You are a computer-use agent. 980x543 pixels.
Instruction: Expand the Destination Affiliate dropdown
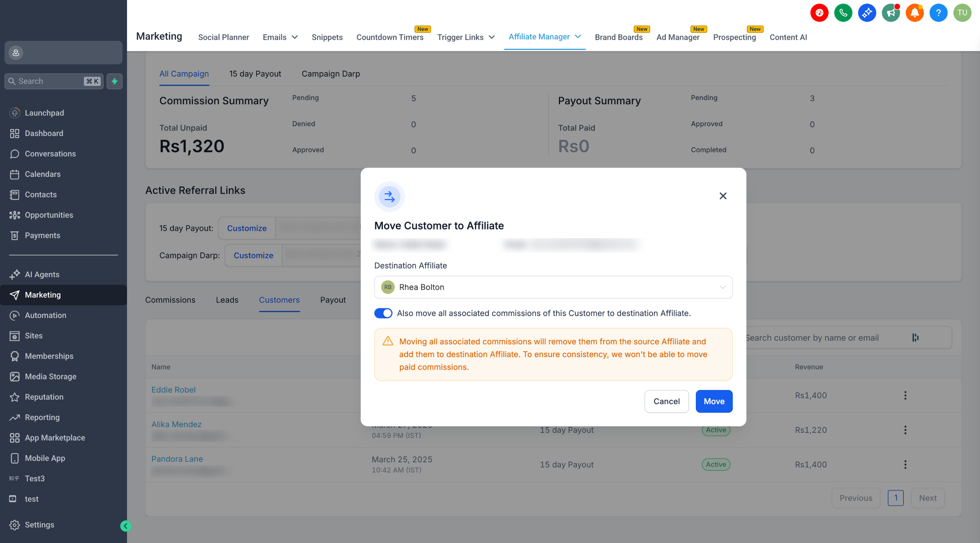tap(553, 287)
